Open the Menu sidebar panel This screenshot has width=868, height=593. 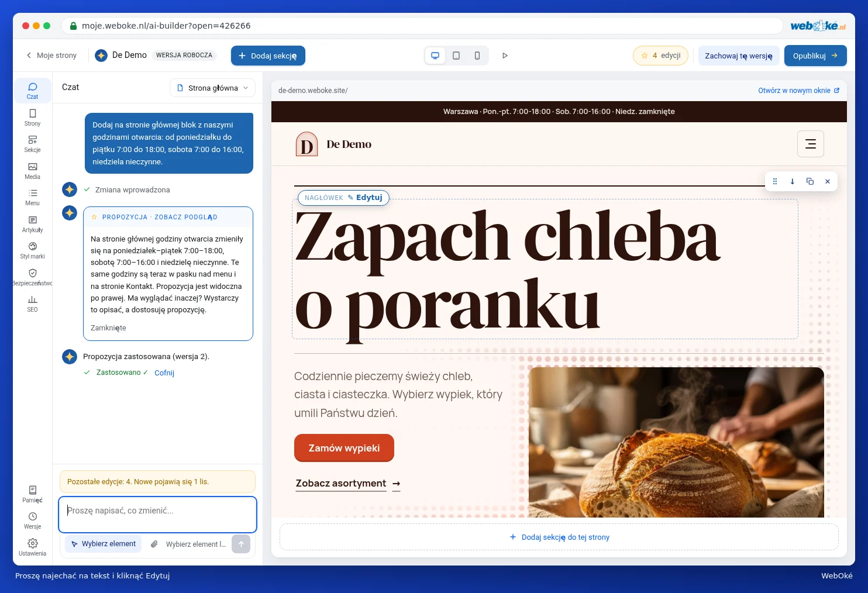pyautogui.click(x=32, y=197)
